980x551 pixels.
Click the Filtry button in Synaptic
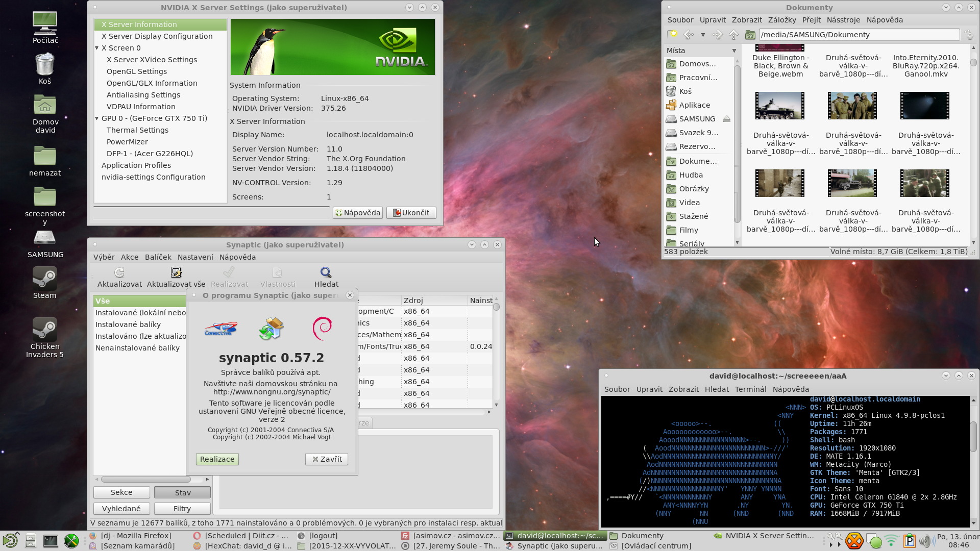pyautogui.click(x=183, y=509)
